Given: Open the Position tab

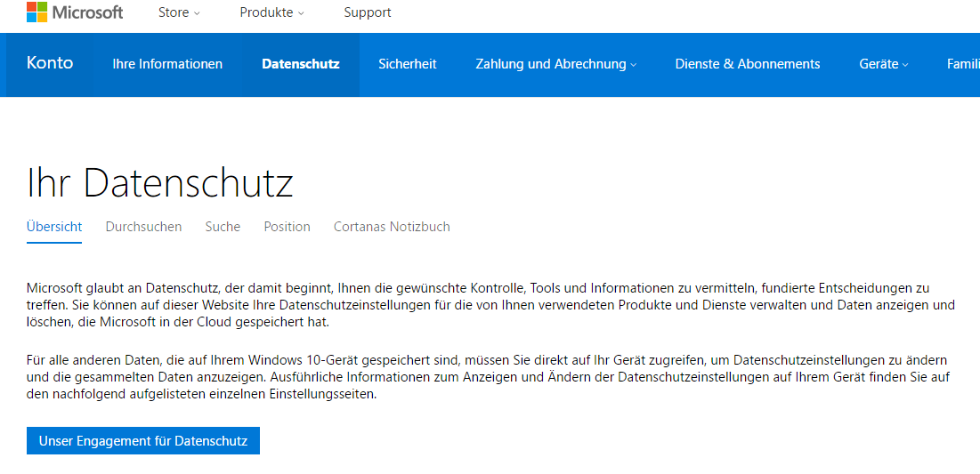Looking at the screenshot, I should pyautogui.click(x=287, y=227).
